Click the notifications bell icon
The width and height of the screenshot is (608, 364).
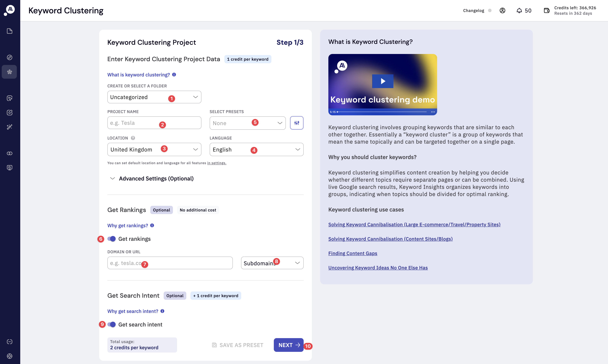(x=519, y=11)
